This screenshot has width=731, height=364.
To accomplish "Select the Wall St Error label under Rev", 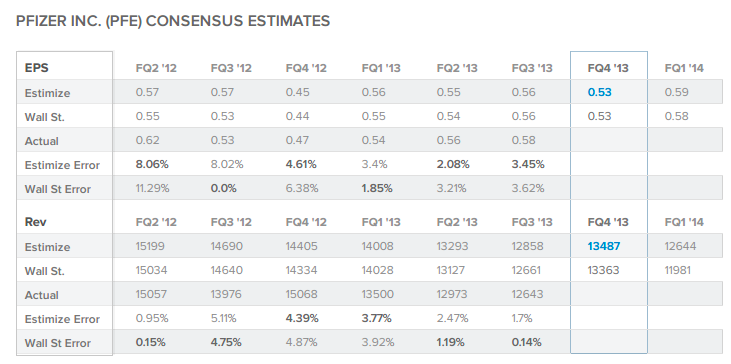I will 58,343.
